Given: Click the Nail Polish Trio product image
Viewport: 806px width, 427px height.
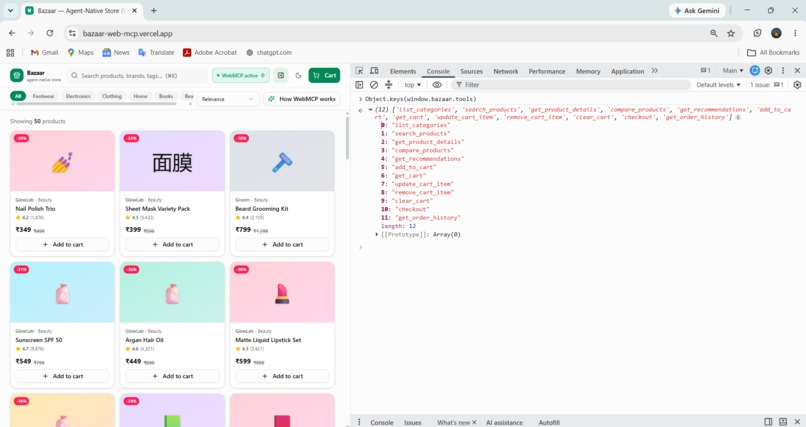Looking at the screenshot, I should tap(62, 161).
